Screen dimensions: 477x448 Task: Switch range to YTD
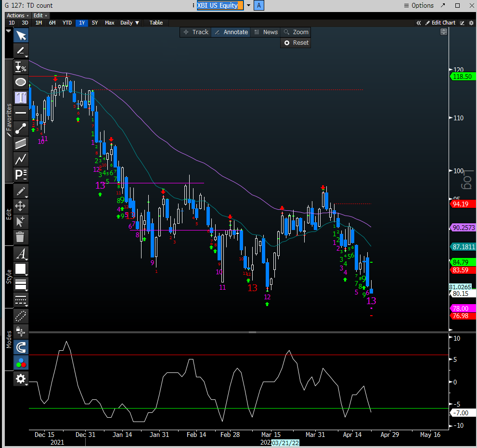coord(67,23)
